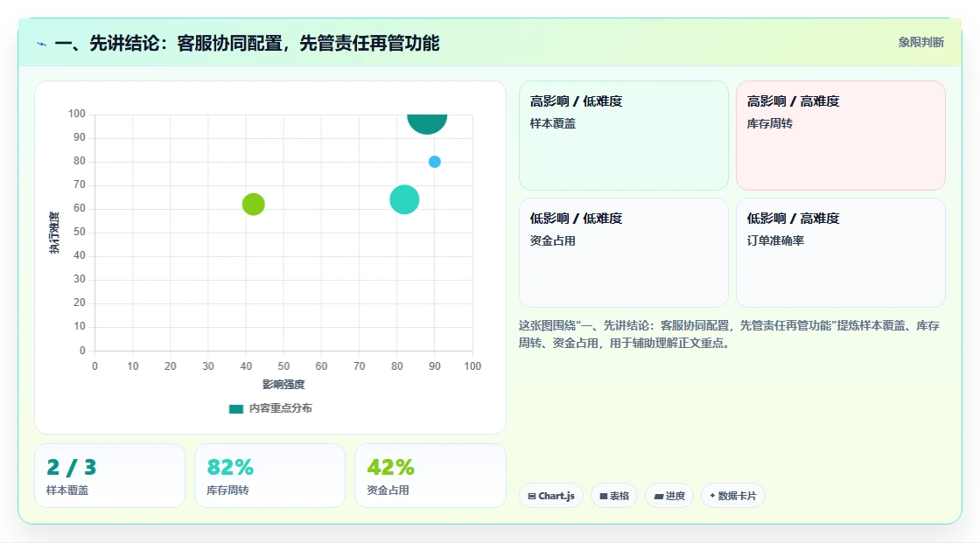This screenshot has height=543, width=980.
Task: Click the description paragraph starting 这张图围绕
Action: point(729,334)
